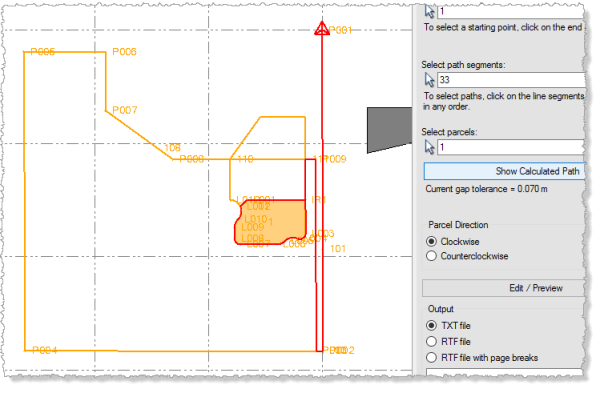The width and height of the screenshot is (600, 393).
Task: Choose RTF file with page breaks output
Action: pos(431,357)
